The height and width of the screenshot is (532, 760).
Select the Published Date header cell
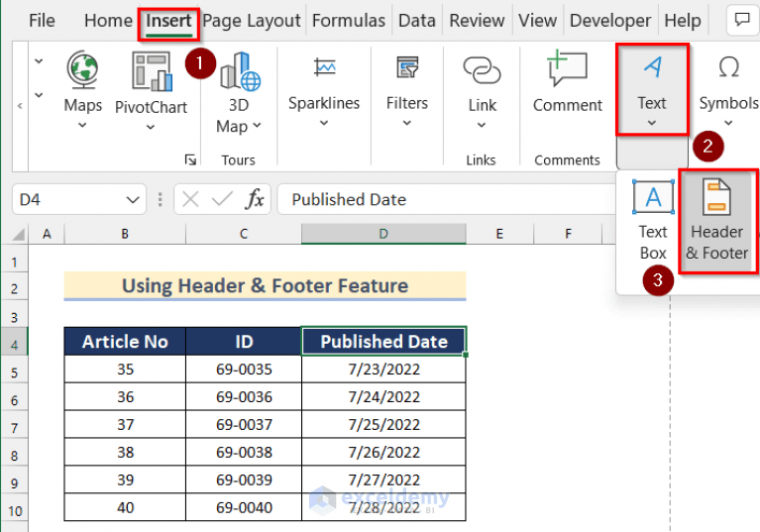[x=383, y=341]
